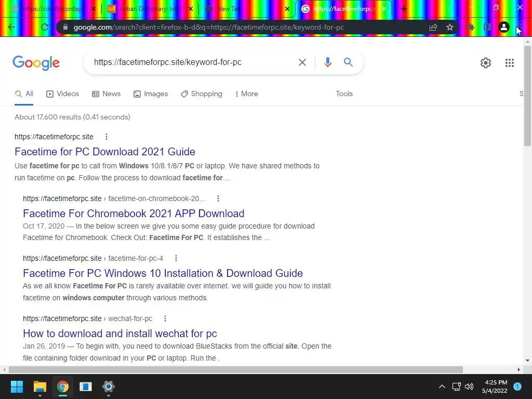The height and width of the screenshot is (399, 532).
Task: Submit search with the magnifier icon
Action: click(x=348, y=62)
